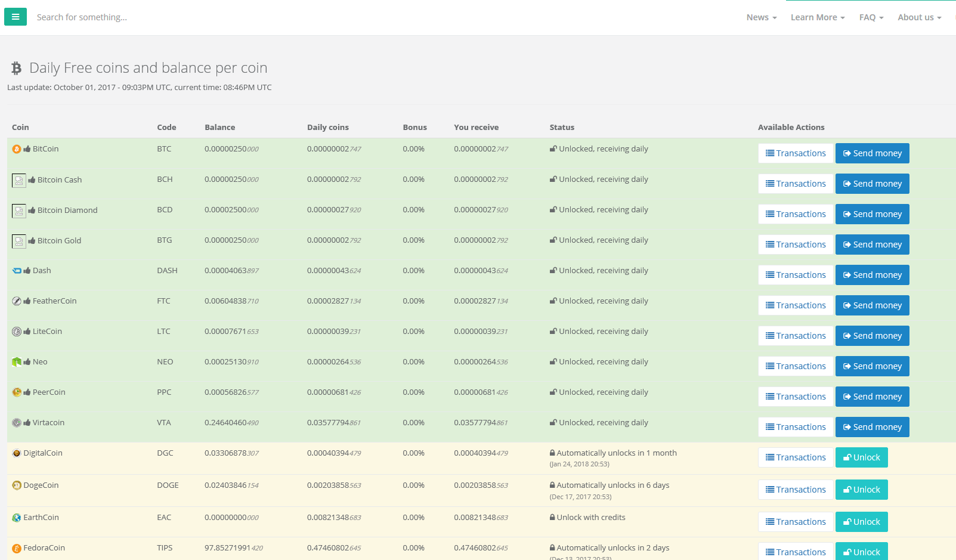Send money from PeerCoin
The height and width of the screenshot is (560, 956).
coord(872,397)
